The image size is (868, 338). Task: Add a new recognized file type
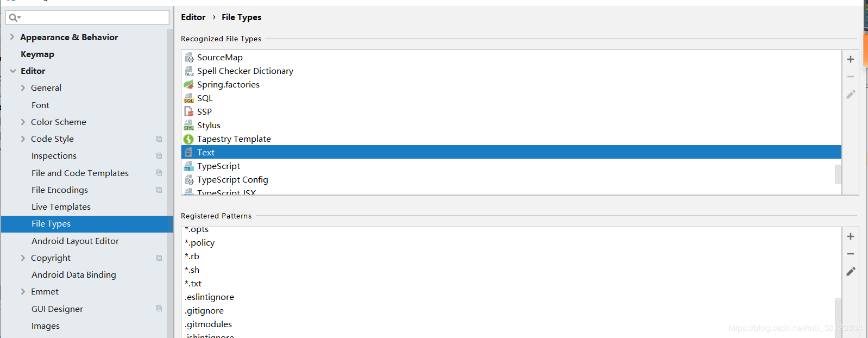pyautogui.click(x=850, y=59)
